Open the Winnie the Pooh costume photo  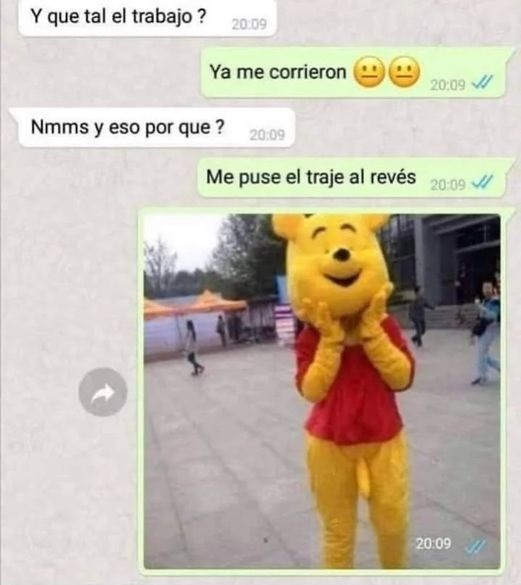point(322,391)
